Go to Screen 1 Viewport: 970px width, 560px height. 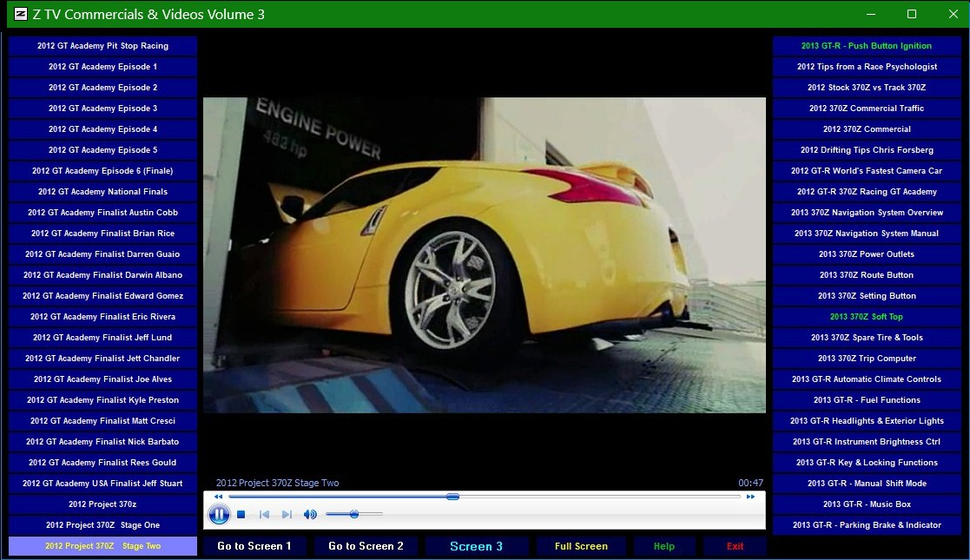(254, 546)
